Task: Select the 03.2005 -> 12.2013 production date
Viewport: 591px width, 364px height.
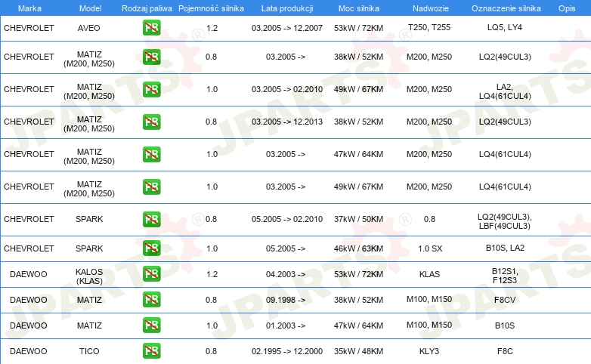Action: tap(287, 122)
